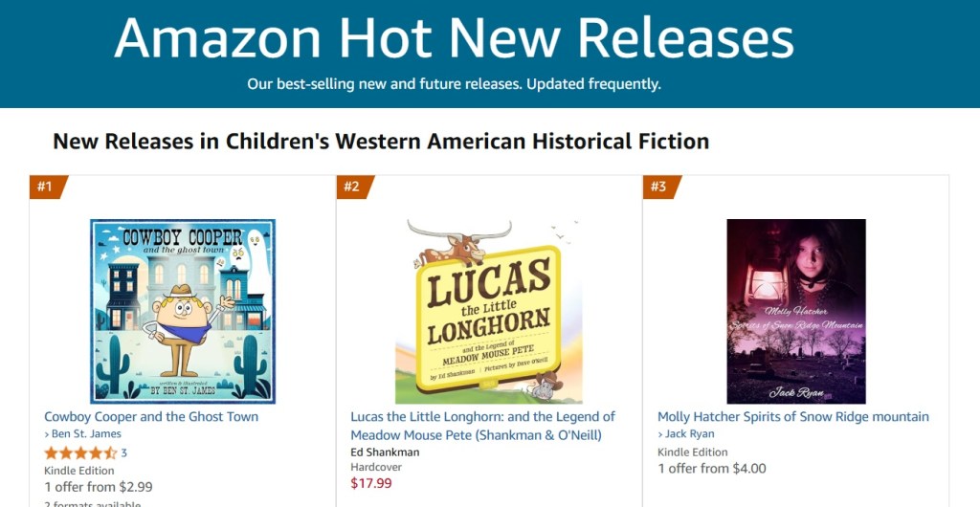Click the #3 rank badge
Screen dimensions: 980x507
[659, 187]
